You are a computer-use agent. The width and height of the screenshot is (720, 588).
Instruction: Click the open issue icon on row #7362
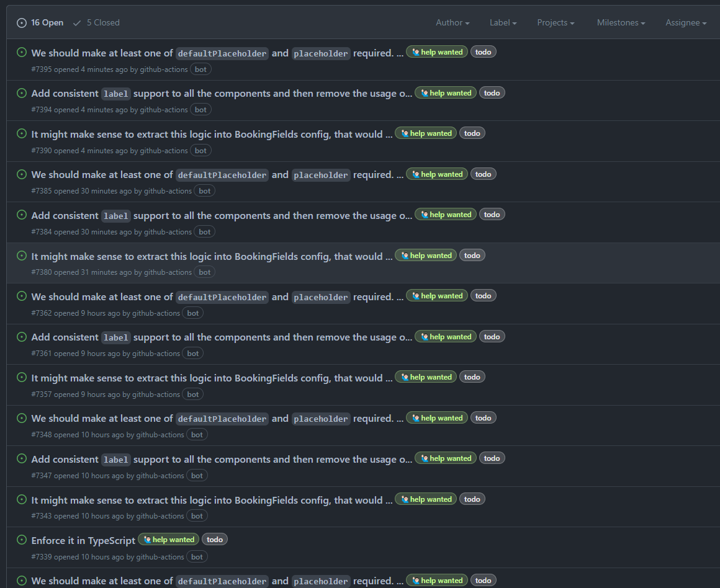point(21,296)
